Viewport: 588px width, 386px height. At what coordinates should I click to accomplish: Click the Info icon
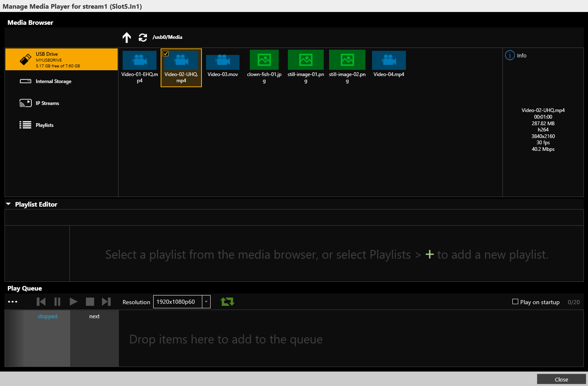(x=510, y=55)
